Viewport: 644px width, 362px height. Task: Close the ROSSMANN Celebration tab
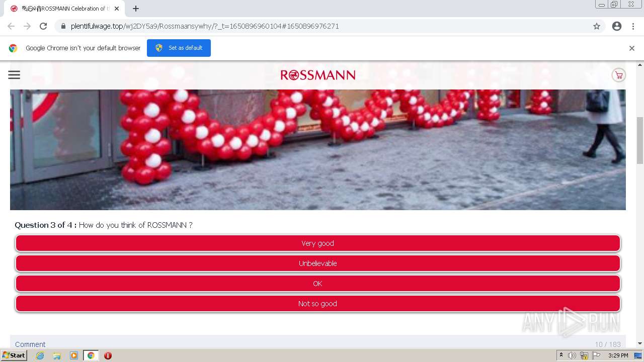coord(117,9)
